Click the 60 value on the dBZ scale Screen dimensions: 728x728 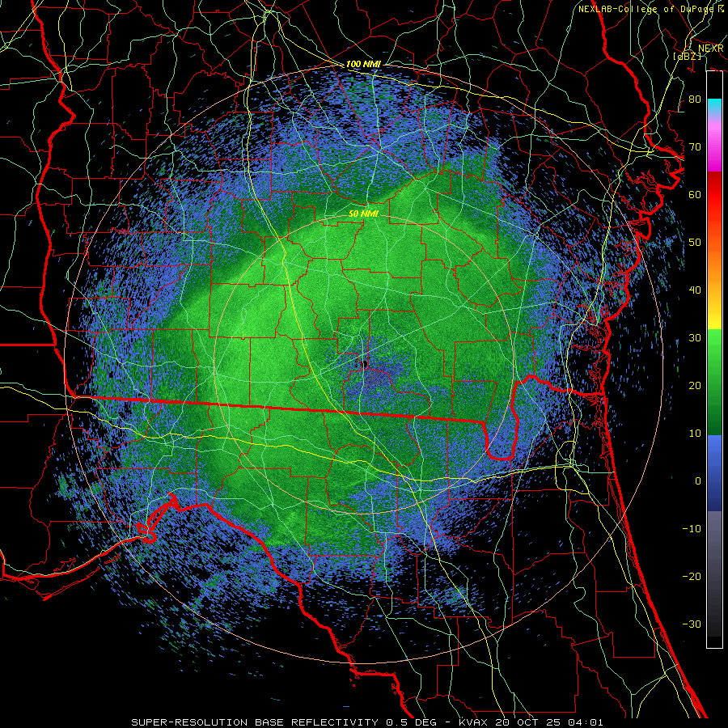point(695,194)
